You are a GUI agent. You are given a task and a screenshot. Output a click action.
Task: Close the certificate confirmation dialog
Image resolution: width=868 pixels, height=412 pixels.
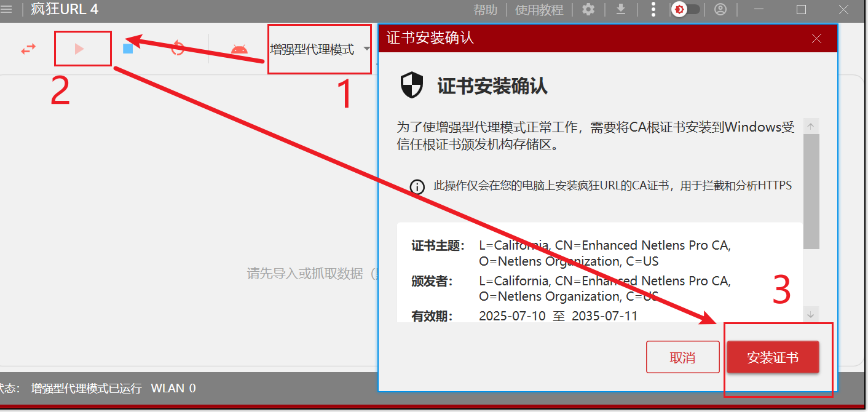(816, 38)
